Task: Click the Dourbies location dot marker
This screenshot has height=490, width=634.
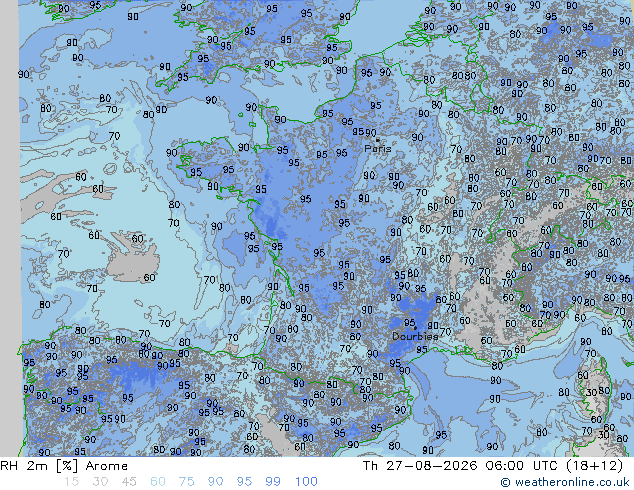Action: click(x=415, y=328)
